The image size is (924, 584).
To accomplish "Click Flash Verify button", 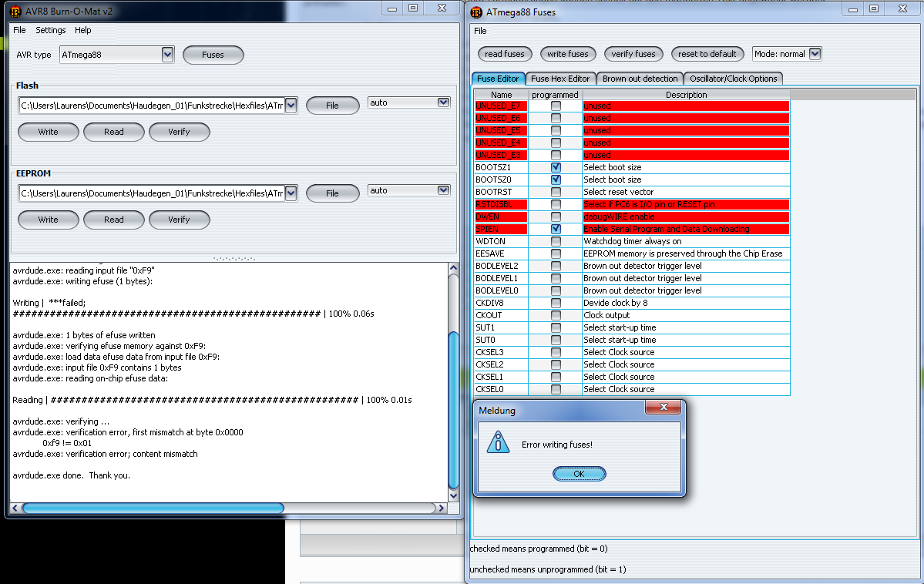I will click(x=179, y=132).
